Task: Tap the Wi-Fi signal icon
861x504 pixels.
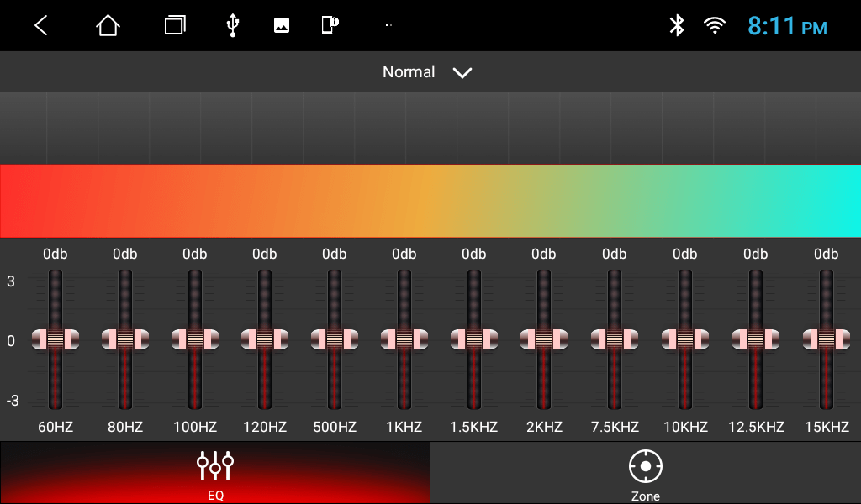Action: pos(715,26)
